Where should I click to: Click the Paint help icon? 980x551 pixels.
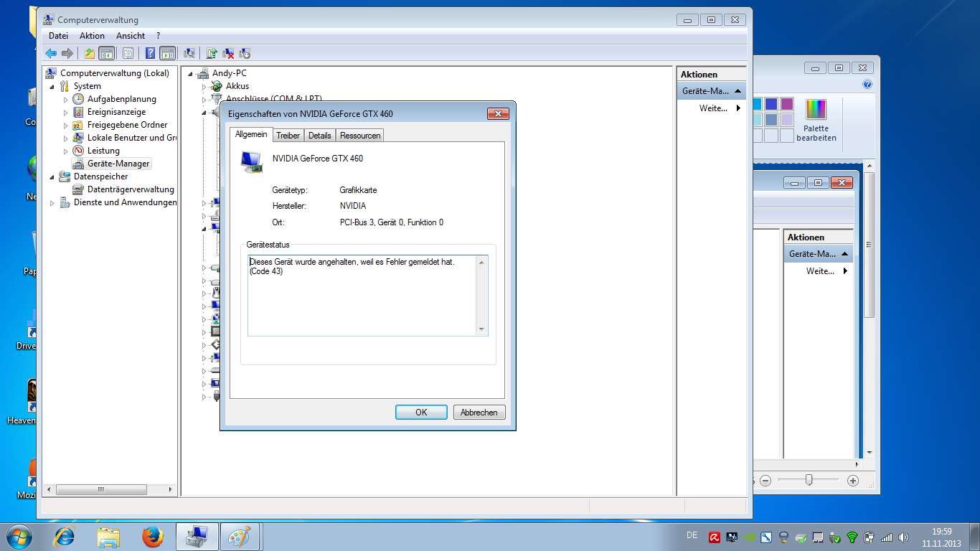point(867,84)
